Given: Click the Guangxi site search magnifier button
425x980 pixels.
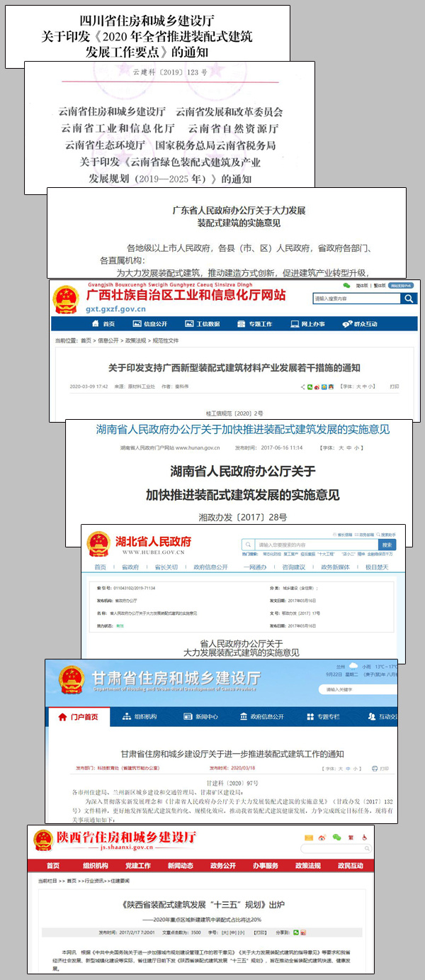Looking at the screenshot, I should pyautogui.click(x=409, y=299).
